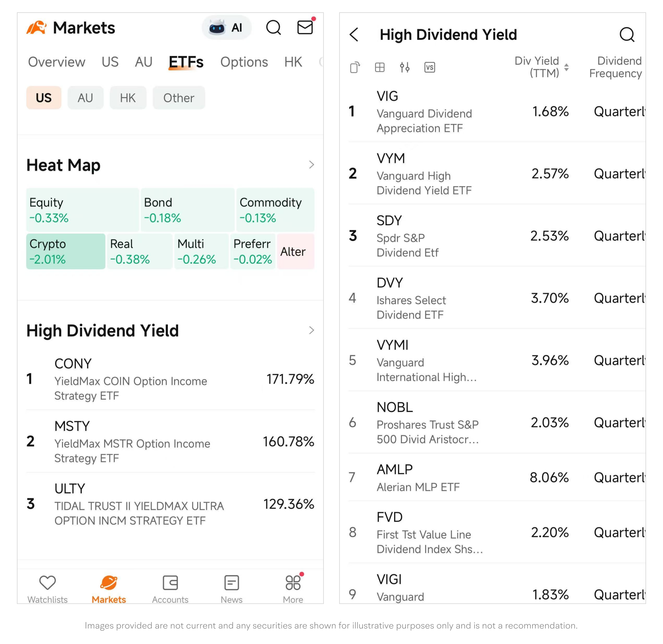Tap the Bond heat map tile

[x=188, y=210]
